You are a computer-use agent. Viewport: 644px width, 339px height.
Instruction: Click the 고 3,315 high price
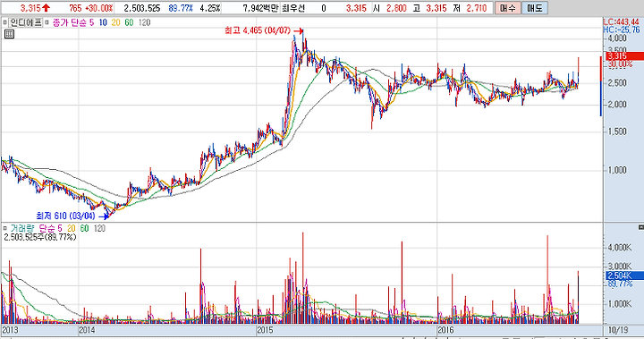429,8
